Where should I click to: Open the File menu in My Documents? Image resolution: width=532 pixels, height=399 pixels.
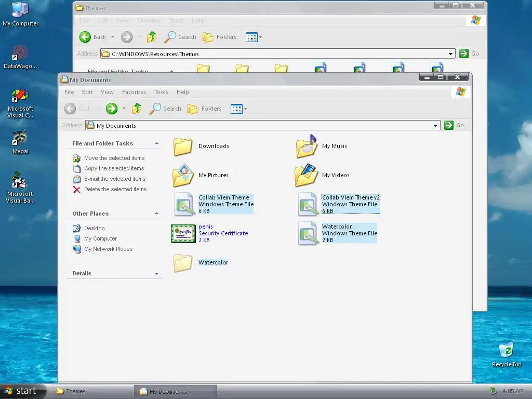[x=69, y=92]
